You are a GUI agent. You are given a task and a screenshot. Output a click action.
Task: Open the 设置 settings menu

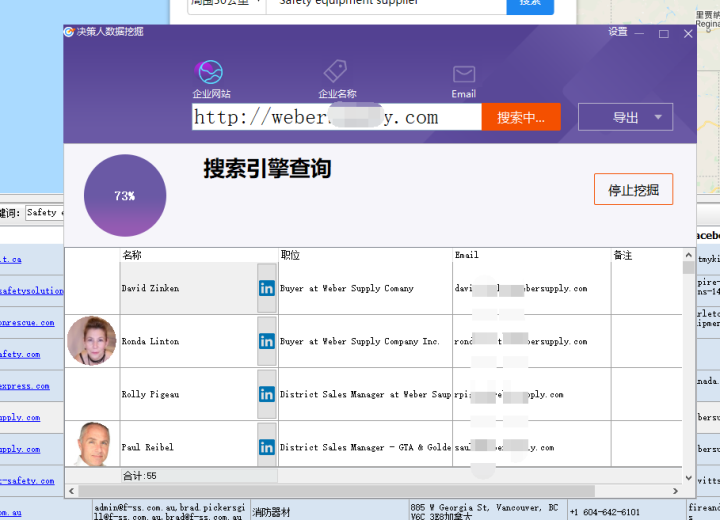(x=618, y=32)
